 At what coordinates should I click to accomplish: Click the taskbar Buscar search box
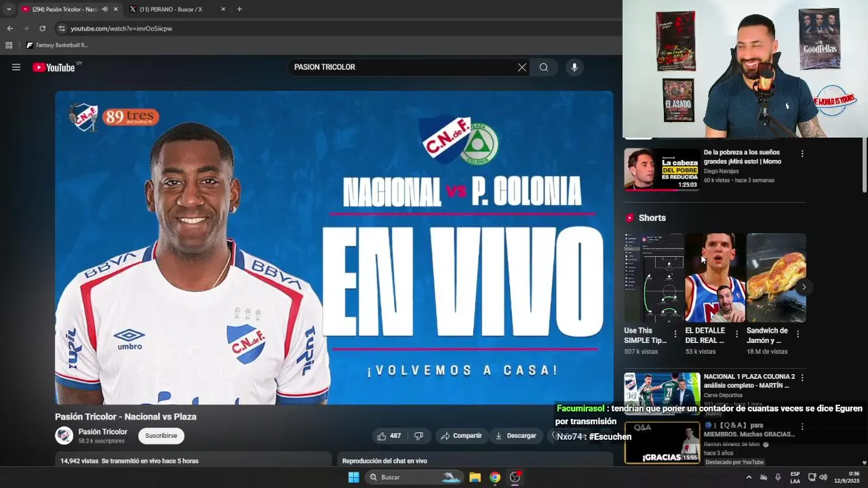click(x=414, y=477)
